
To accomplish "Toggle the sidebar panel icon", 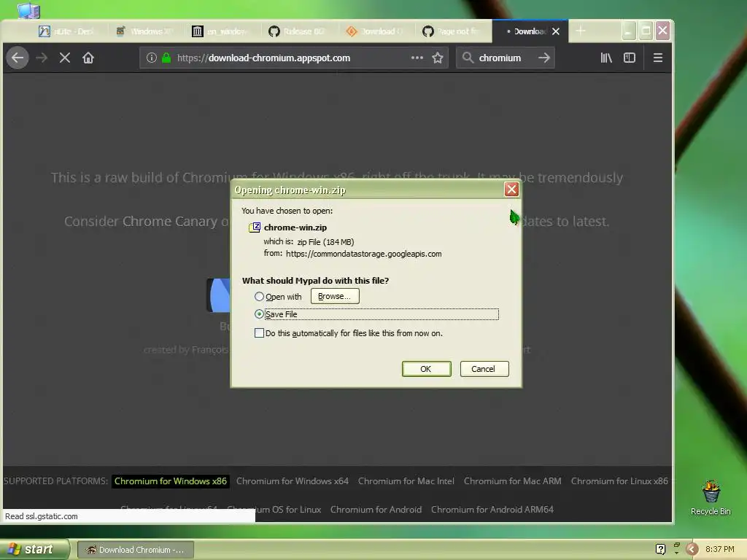I will pyautogui.click(x=630, y=58).
